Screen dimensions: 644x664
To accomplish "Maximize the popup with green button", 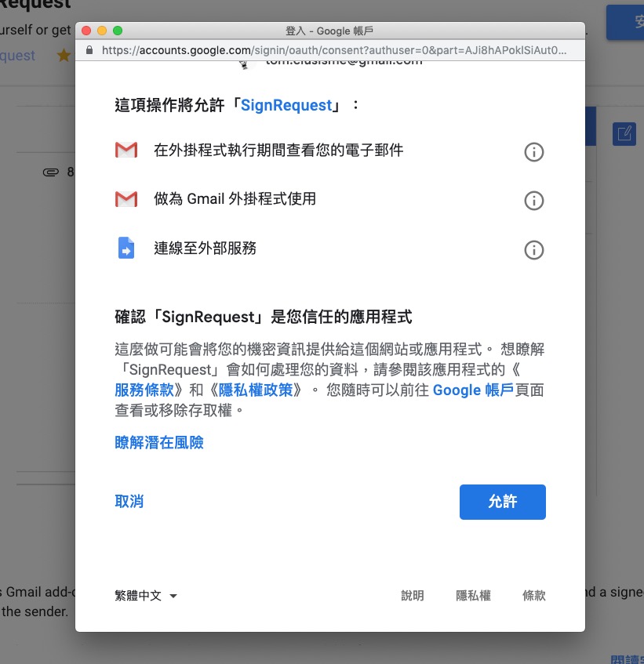I will (x=118, y=31).
